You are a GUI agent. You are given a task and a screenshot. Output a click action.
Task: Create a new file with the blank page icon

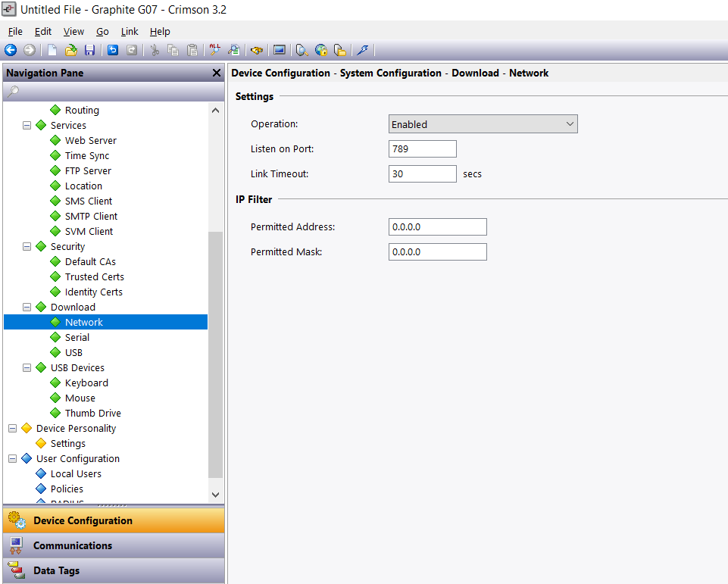click(x=52, y=50)
